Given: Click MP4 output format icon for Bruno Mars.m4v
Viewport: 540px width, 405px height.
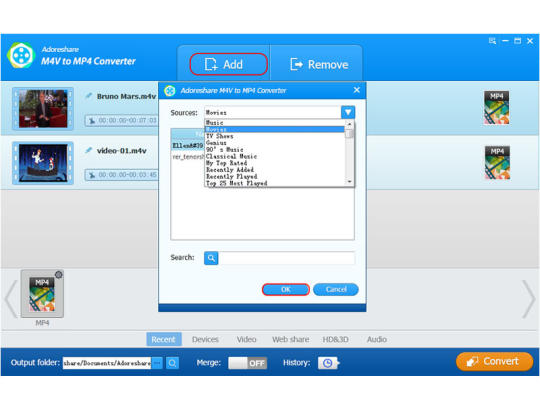Looking at the screenshot, I should (496, 107).
